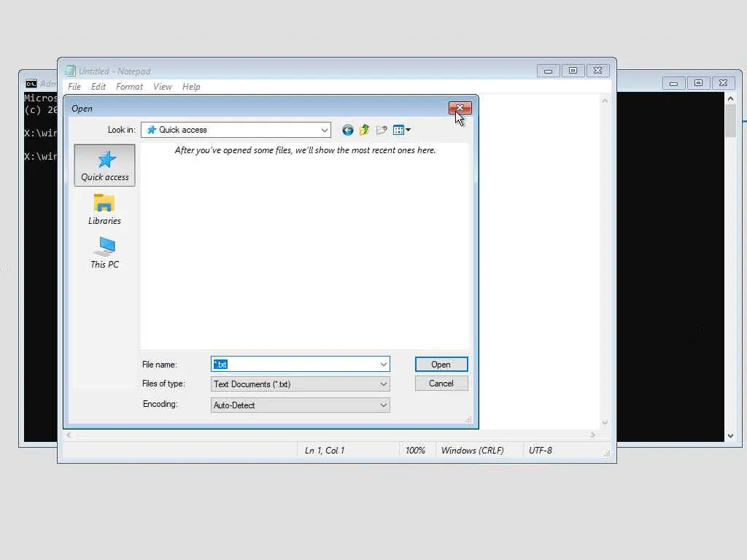
Task: Go up one folder level
Action: pyautogui.click(x=365, y=130)
